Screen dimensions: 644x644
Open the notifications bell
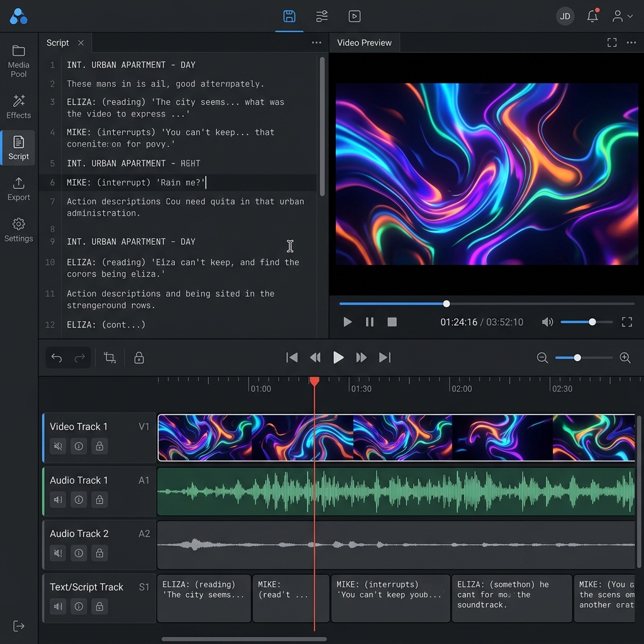(x=592, y=16)
